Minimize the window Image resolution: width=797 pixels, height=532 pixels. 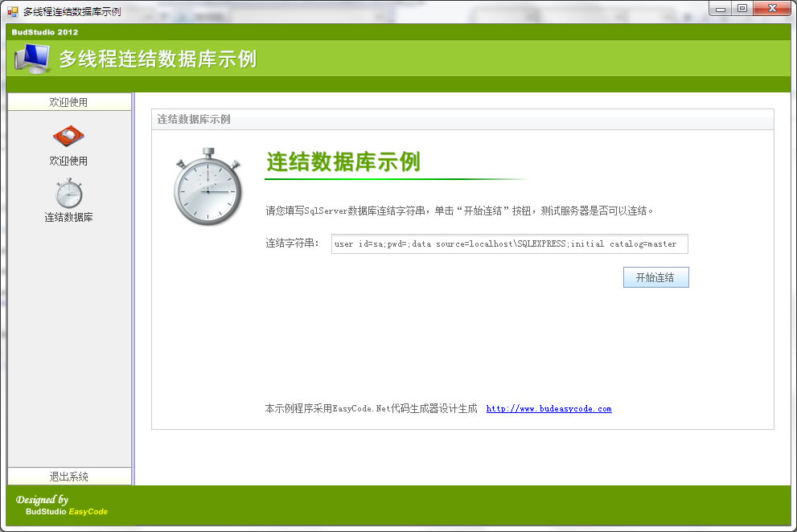(x=721, y=9)
